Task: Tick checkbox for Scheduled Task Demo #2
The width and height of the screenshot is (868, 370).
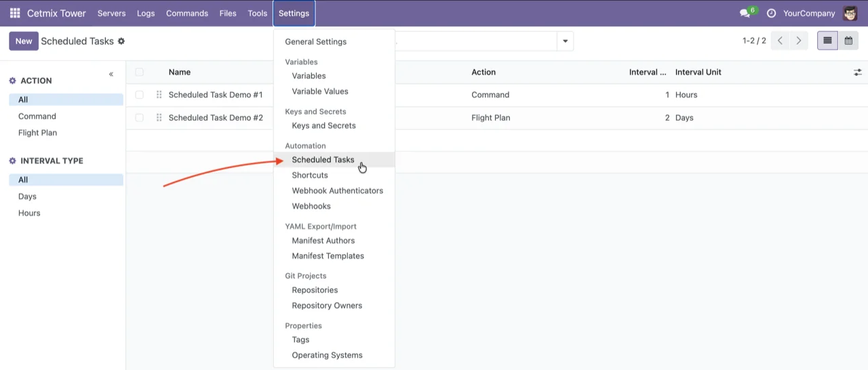Action: click(139, 118)
